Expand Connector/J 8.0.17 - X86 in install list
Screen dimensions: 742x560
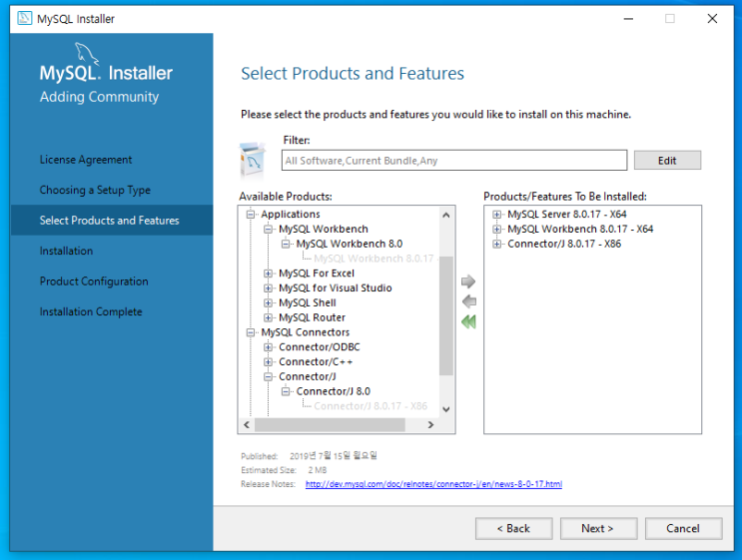coord(497,244)
